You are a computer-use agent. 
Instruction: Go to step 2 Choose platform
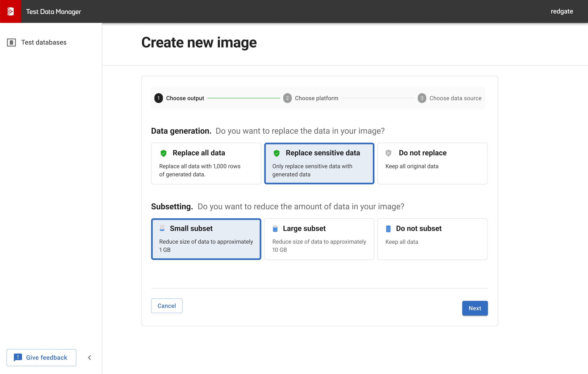(x=311, y=98)
